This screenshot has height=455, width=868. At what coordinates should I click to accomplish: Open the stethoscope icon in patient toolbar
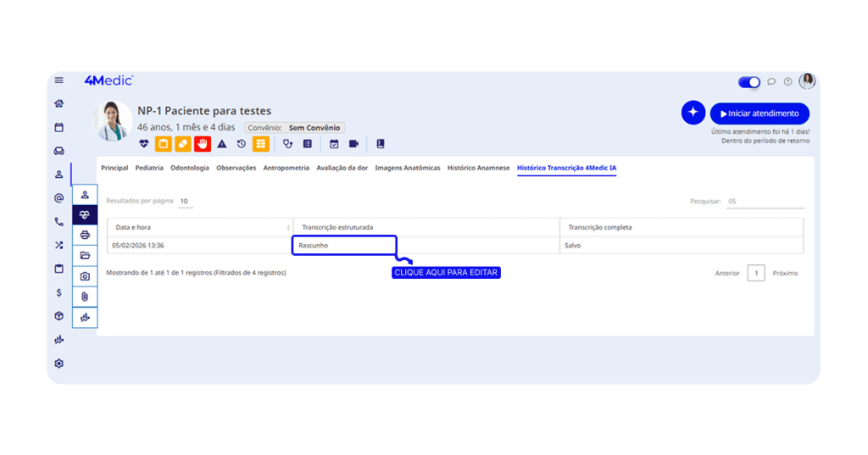(288, 144)
